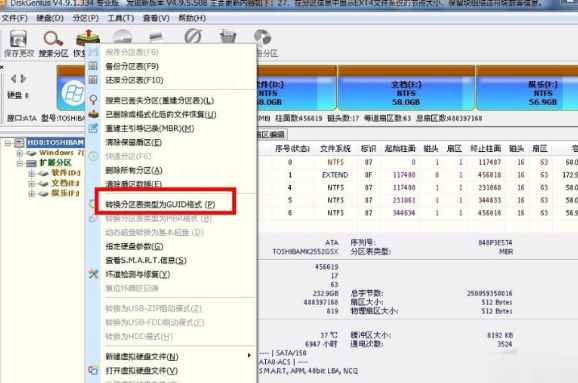Click the New Partition toolbar icon
The width and height of the screenshot is (578, 383).
tap(157, 36)
